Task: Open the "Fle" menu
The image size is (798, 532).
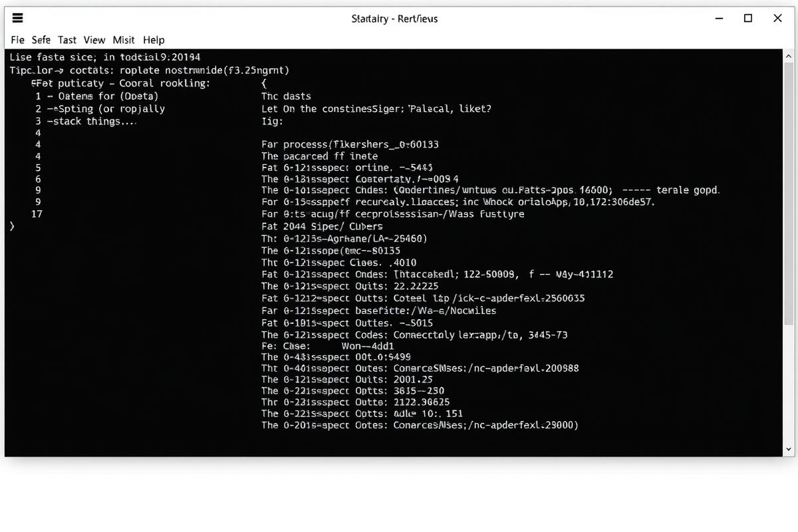Action: tap(18, 40)
